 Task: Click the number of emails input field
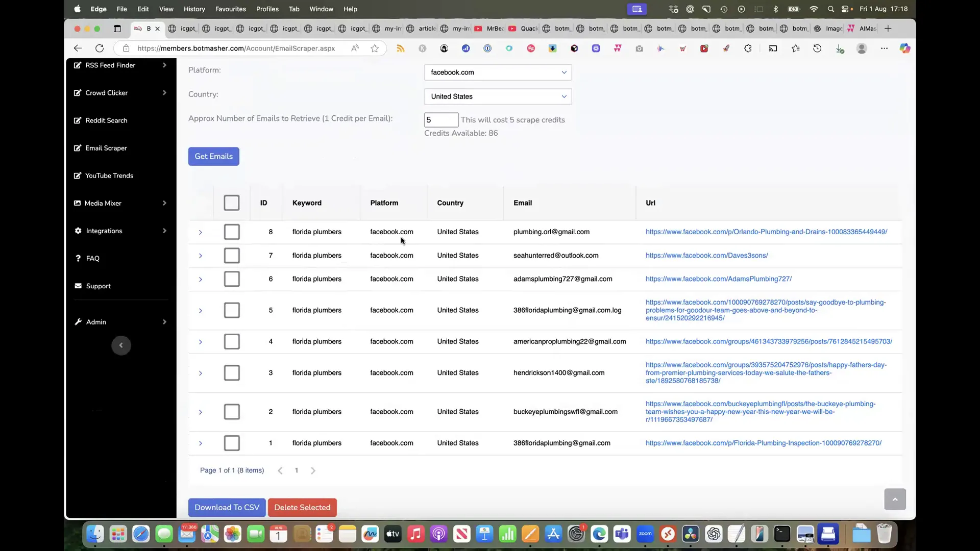(x=441, y=120)
